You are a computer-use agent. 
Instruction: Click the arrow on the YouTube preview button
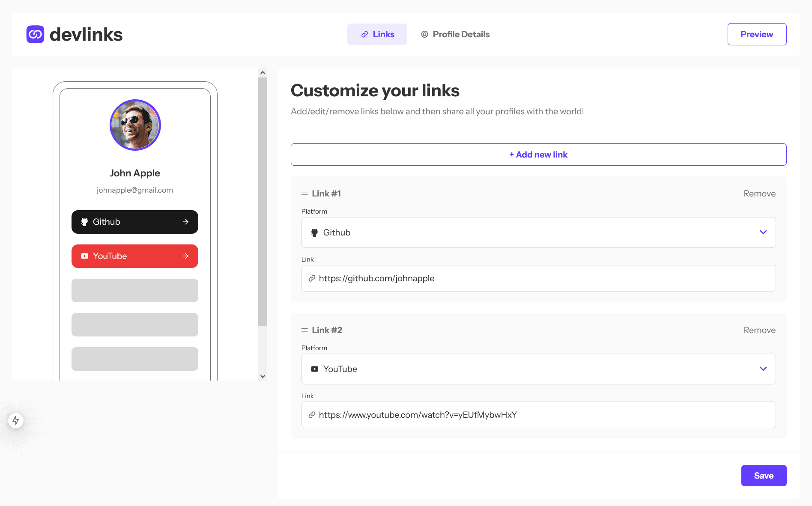pos(185,256)
